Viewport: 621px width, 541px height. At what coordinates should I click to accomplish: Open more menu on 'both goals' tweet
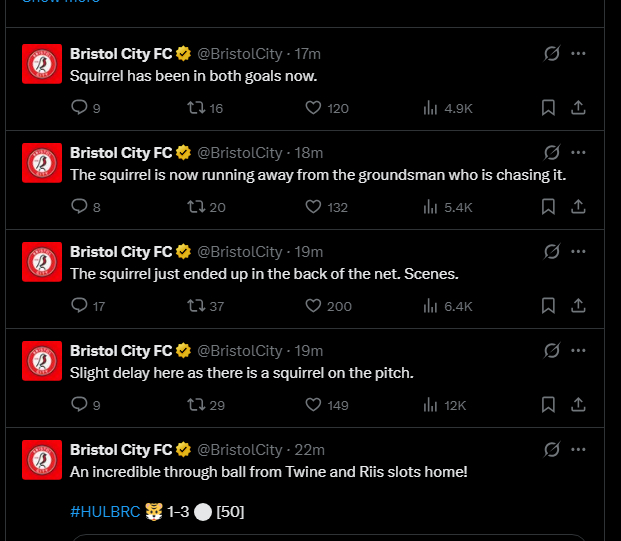pyautogui.click(x=578, y=53)
